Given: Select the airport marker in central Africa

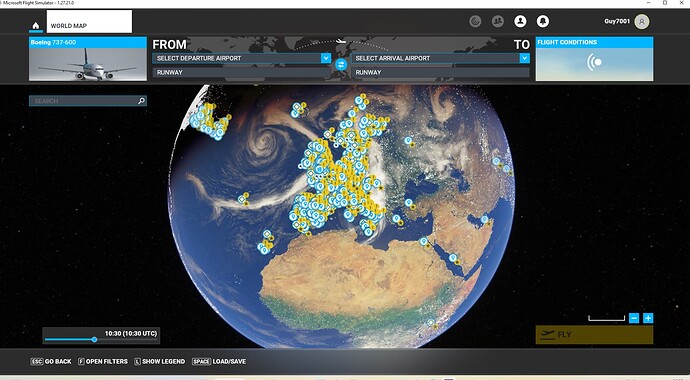Looking at the screenshot, I should pyautogui.click(x=431, y=322).
